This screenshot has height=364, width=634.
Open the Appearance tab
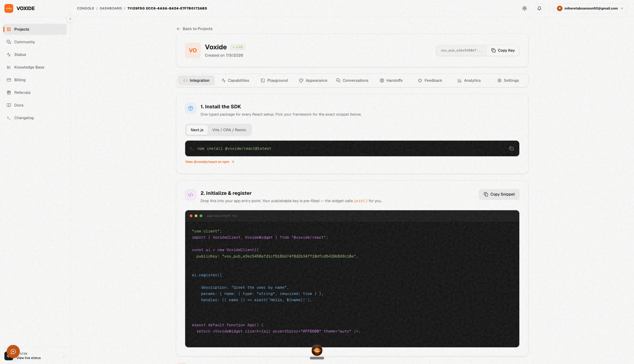click(313, 81)
